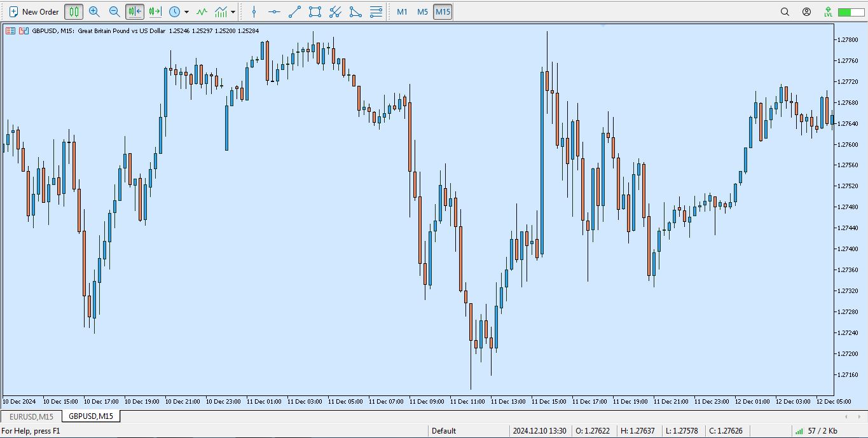868x438 pixels.
Task: Select the trendline drawing tool
Action: (x=294, y=11)
